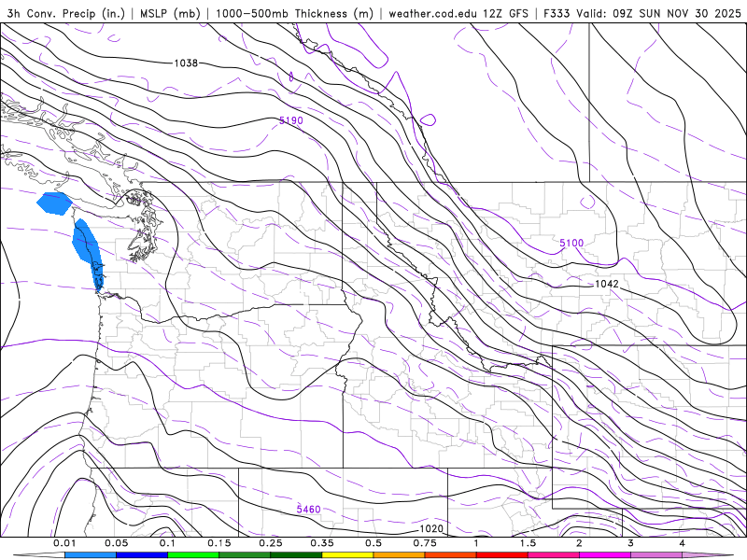Click the 5460 thickness contour label
The width and height of the screenshot is (747, 560).
click(309, 509)
